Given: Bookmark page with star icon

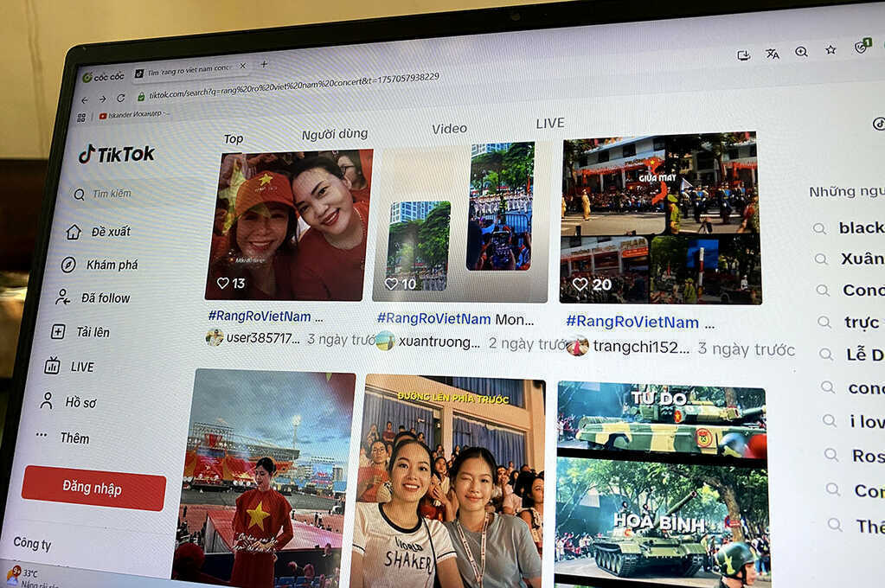Looking at the screenshot, I should point(830,49).
